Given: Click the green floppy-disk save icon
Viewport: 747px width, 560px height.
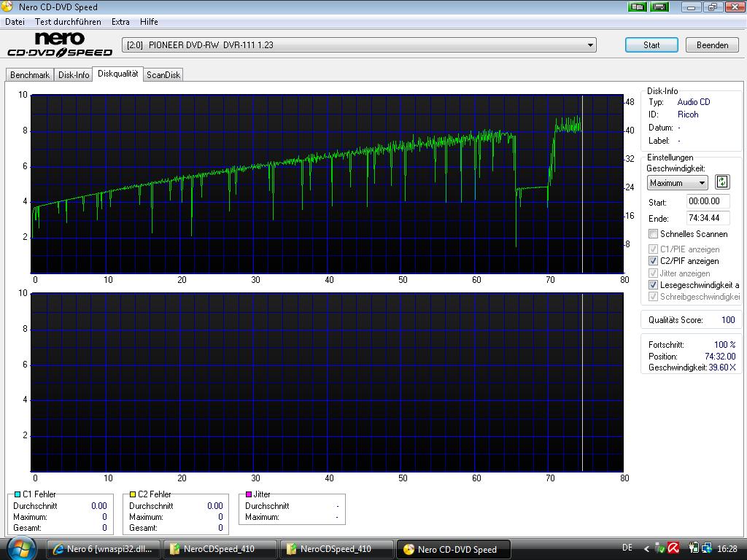Looking at the screenshot, I should [x=659, y=7].
